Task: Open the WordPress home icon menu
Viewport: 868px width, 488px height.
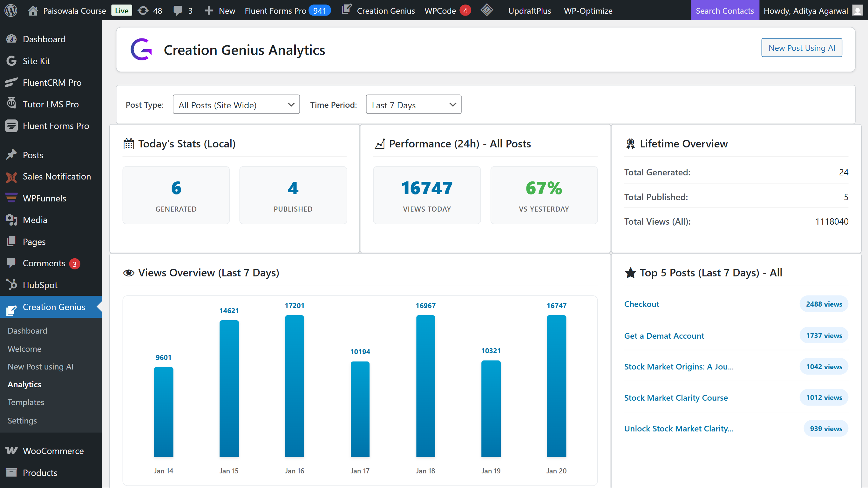Action: (33, 10)
